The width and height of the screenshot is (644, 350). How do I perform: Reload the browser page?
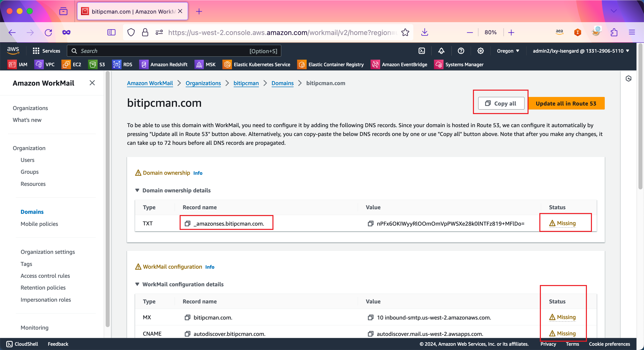click(x=48, y=32)
